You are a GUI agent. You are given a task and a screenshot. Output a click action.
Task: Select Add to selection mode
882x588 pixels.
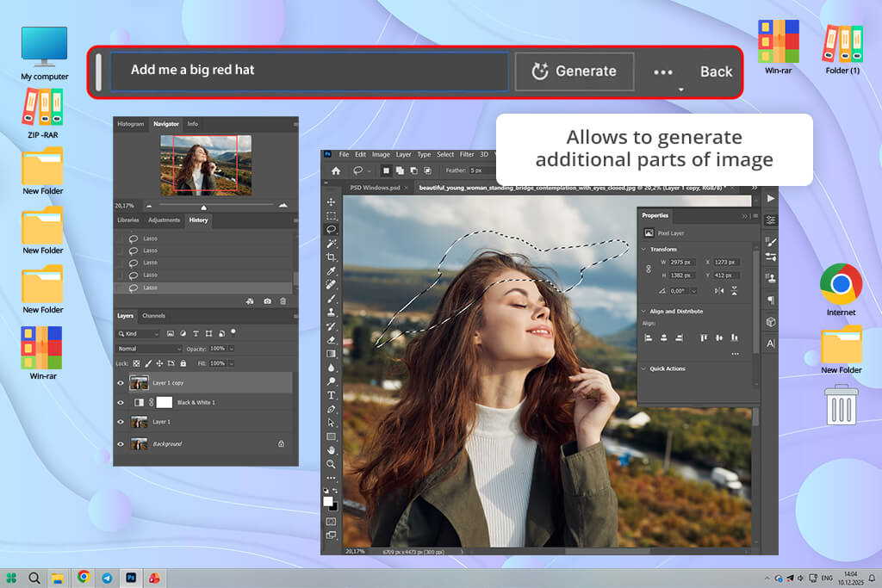click(x=400, y=170)
